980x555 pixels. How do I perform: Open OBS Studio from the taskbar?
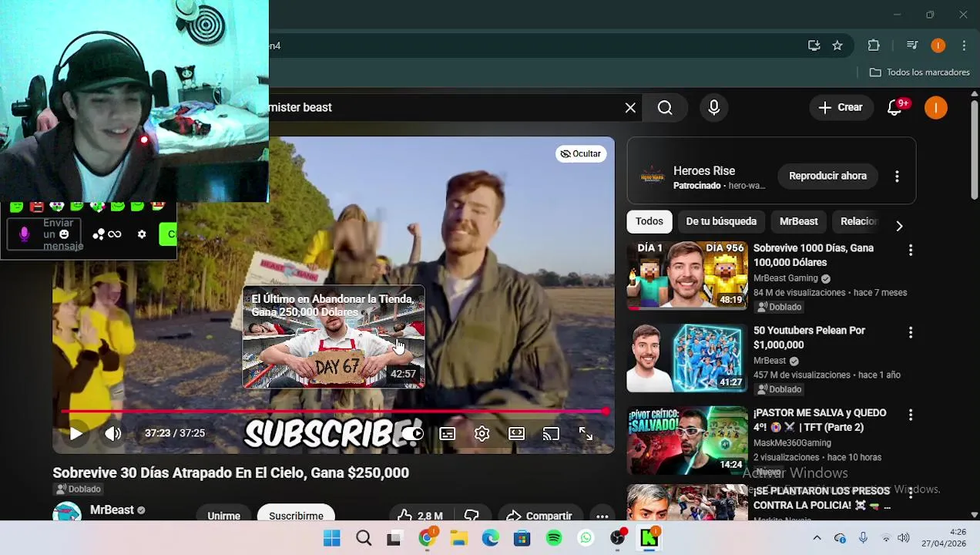(x=617, y=538)
